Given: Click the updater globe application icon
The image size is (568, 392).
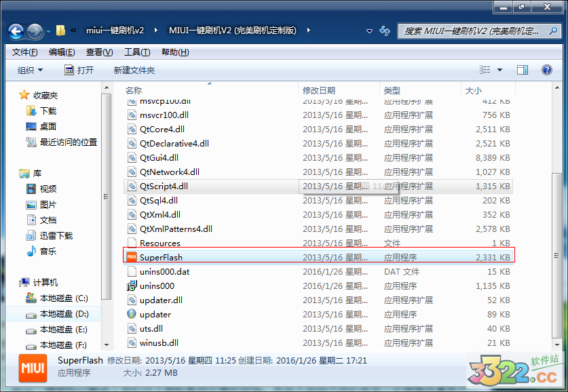Looking at the screenshot, I should pos(132,314).
